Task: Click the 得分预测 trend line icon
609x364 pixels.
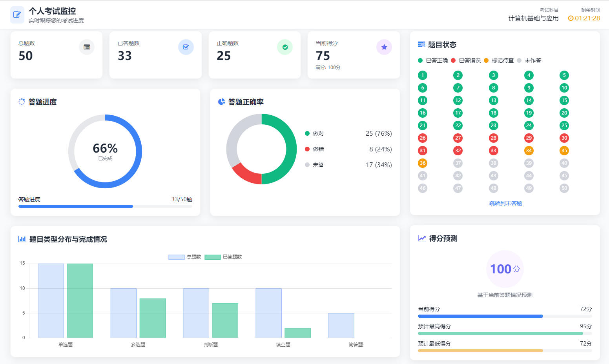Action: pyautogui.click(x=422, y=238)
